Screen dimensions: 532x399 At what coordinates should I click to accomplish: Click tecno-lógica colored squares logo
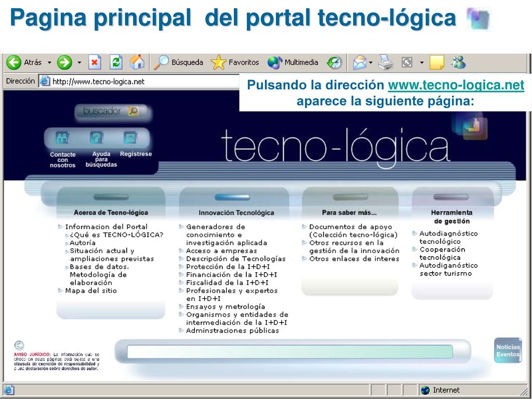coord(471,126)
